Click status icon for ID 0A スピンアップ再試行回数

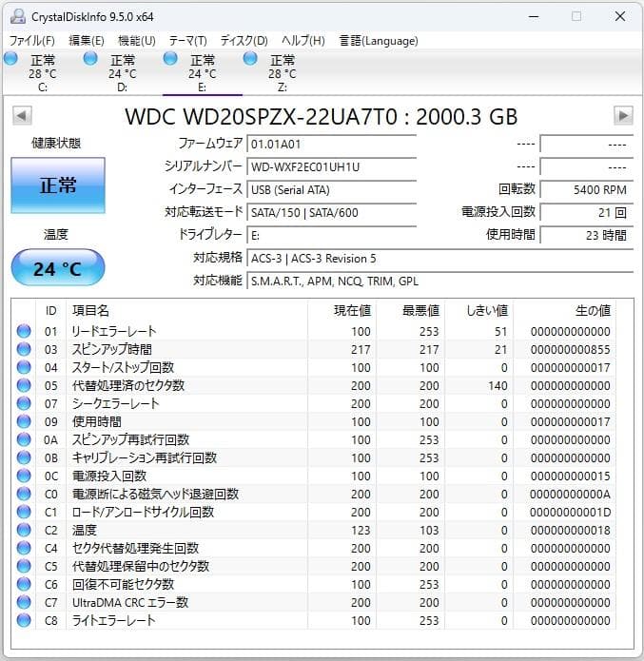point(24,439)
